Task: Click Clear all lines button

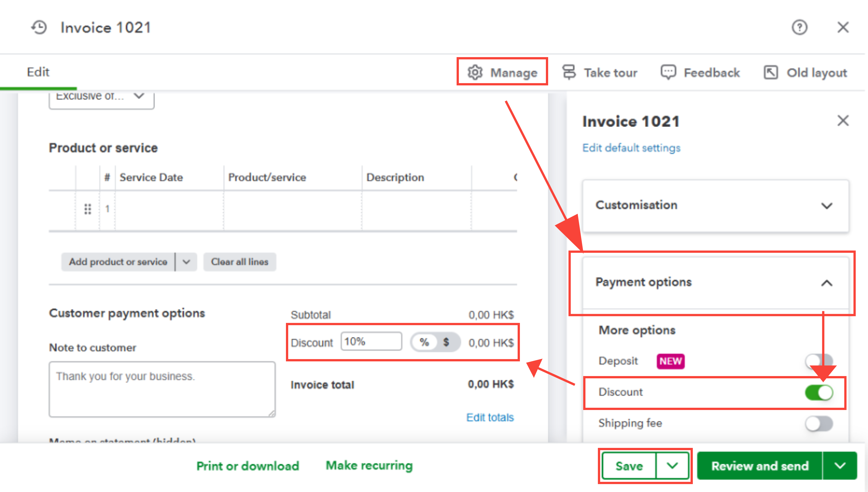Action: click(x=240, y=262)
